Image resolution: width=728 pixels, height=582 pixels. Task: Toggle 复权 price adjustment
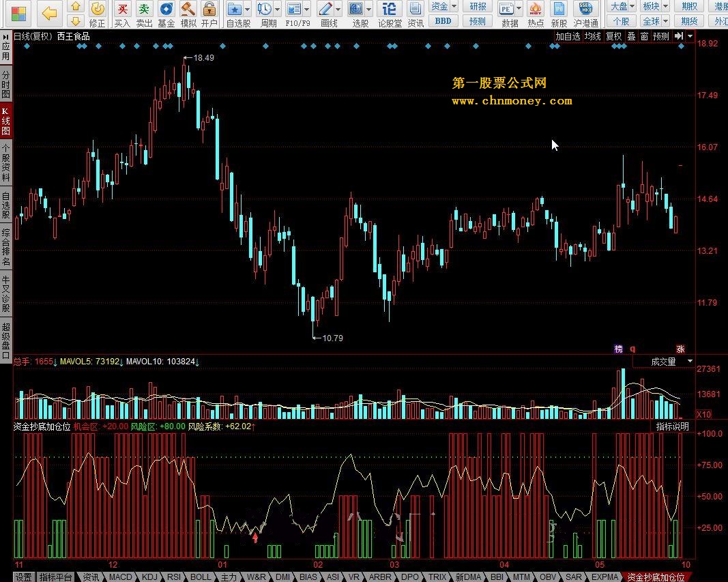click(x=614, y=36)
